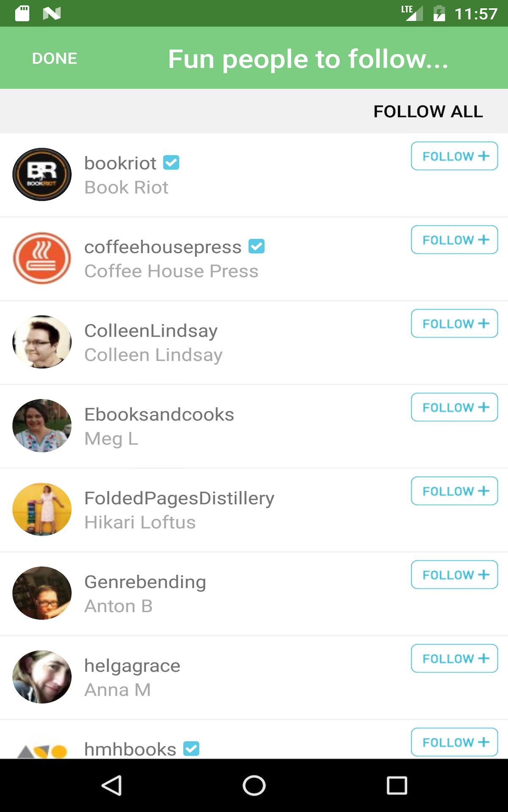Image resolution: width=508 pixels, height=812 pixels.
Task: Toggle the verified badge next to coffeehousepress
Action: 257,246
